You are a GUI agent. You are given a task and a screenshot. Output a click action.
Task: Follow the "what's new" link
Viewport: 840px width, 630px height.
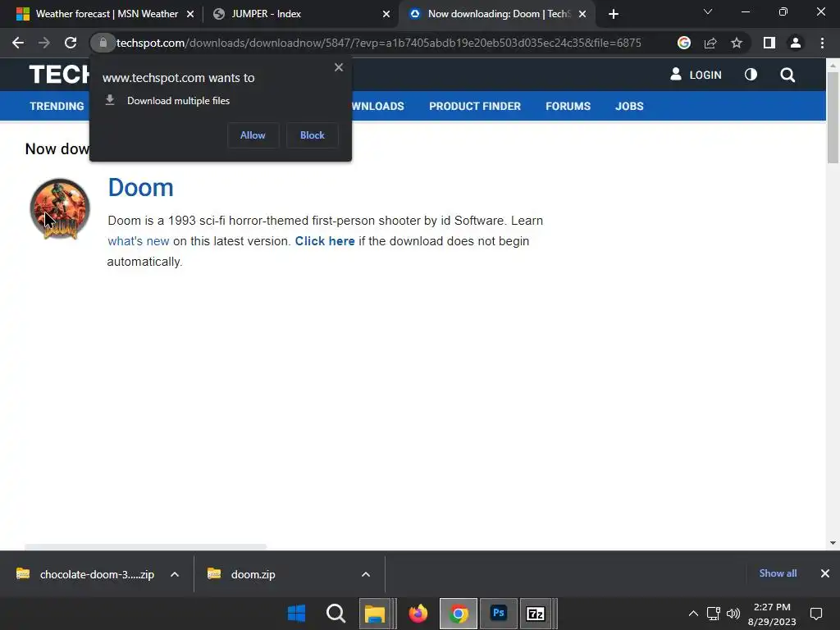coord(138,241)
